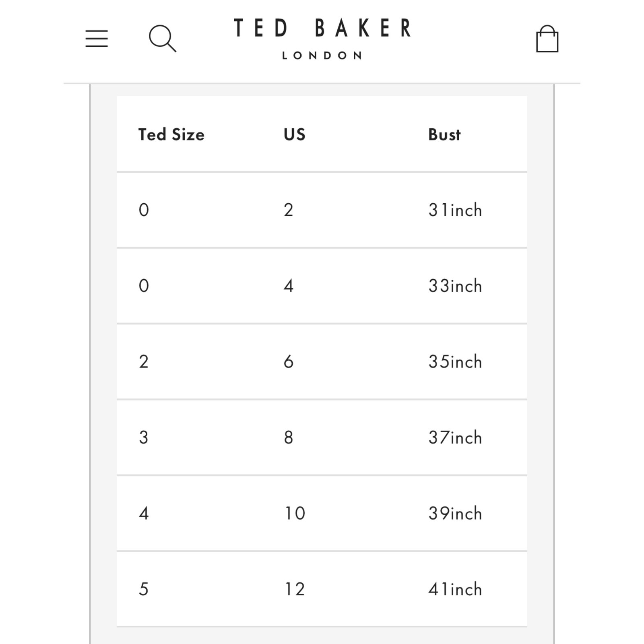
Task: Click the LONDON text under logo
Action: pos(322,56)
